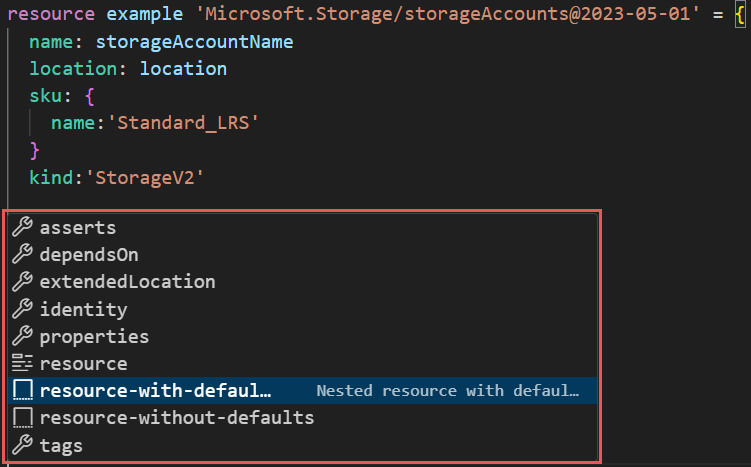This screenshot has height=467, width=751.
Task: Insert the resource-without-defaults snippet
Action: 177,418
